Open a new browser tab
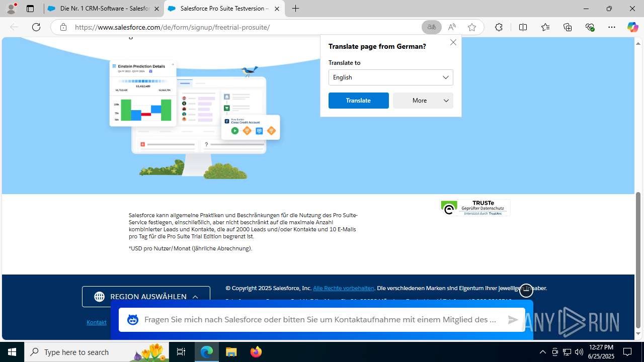Viewport: 644px width, 362px height. click(x=296, y=9)
